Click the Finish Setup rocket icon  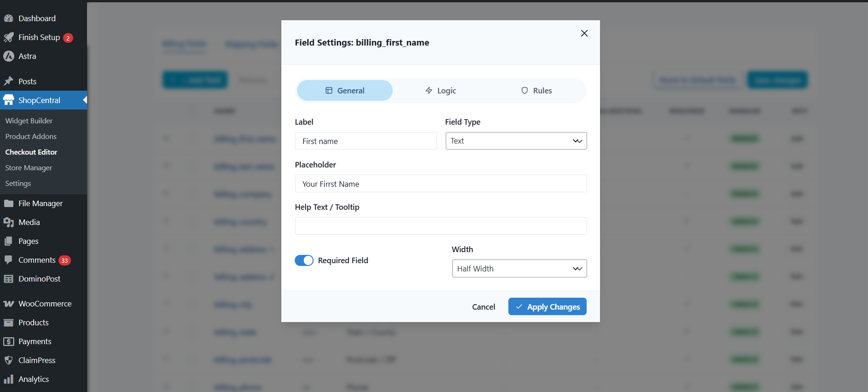8,37
